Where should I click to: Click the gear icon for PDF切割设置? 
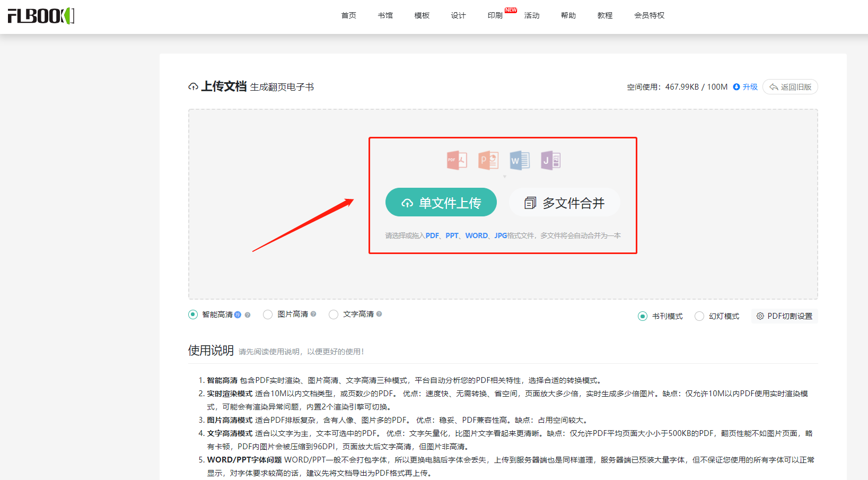coord(760,316)
